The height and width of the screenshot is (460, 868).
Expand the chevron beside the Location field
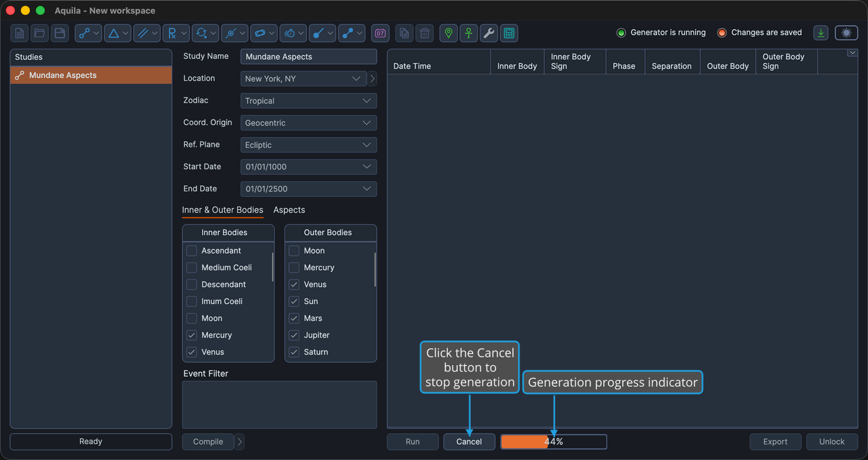click(373, 79)
